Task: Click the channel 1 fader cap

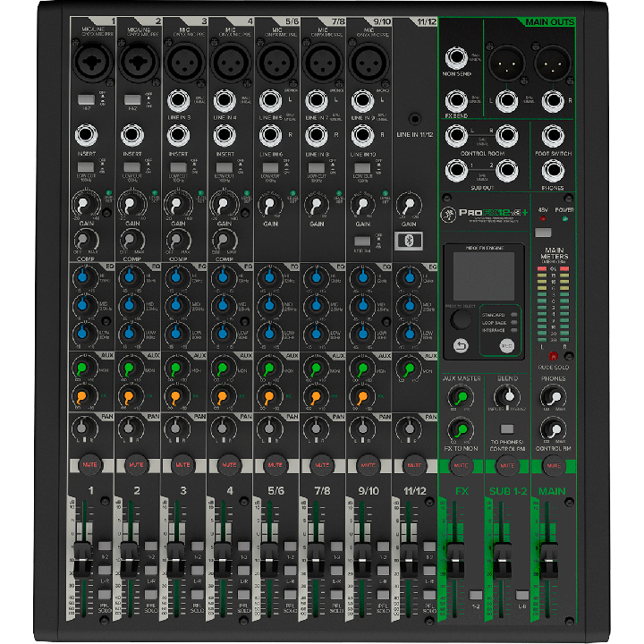Action: click(82, 560)
